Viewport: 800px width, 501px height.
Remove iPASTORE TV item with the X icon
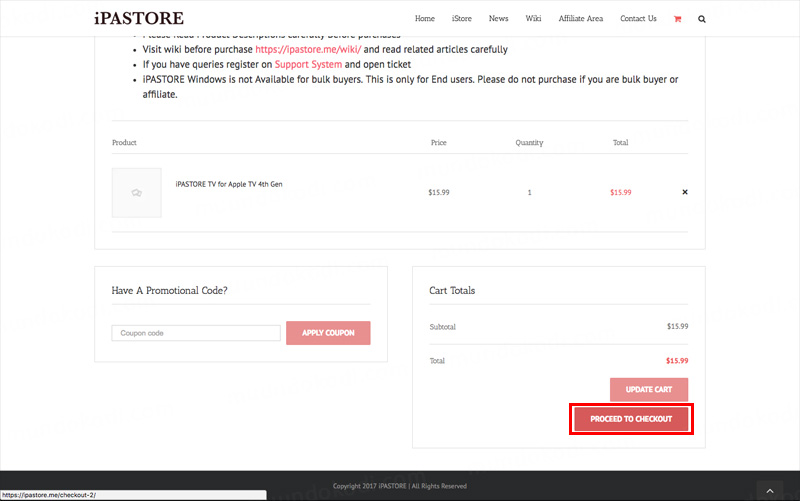[685, 192]
